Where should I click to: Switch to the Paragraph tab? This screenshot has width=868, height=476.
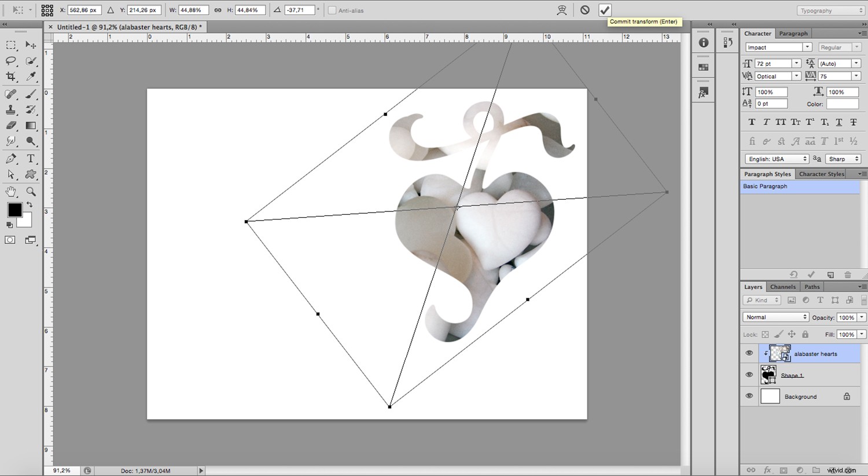793,33
